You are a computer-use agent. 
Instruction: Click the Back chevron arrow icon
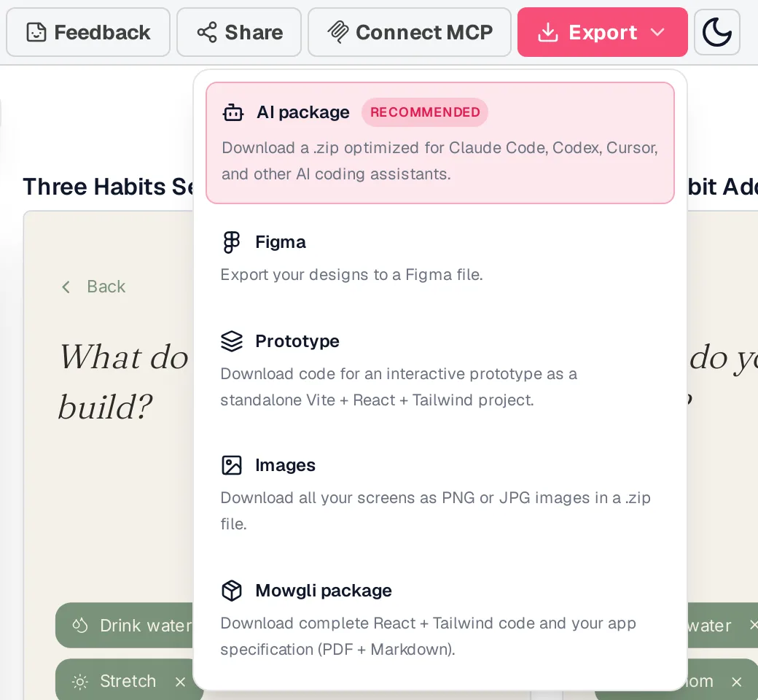[x=66, y=287]
